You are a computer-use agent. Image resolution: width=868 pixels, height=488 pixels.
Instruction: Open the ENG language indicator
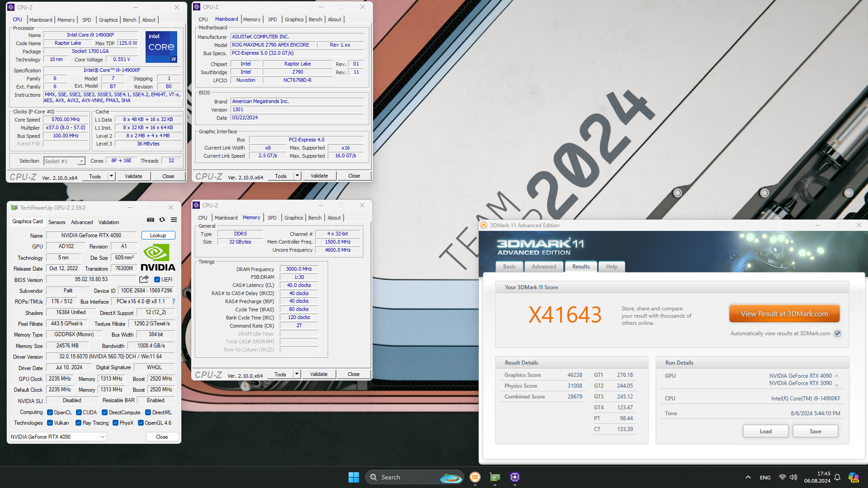coord(765,478)
